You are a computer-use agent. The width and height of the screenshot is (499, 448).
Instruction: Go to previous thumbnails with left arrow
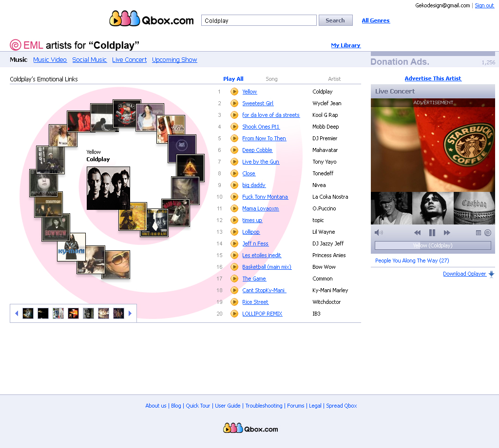[17, 313]
